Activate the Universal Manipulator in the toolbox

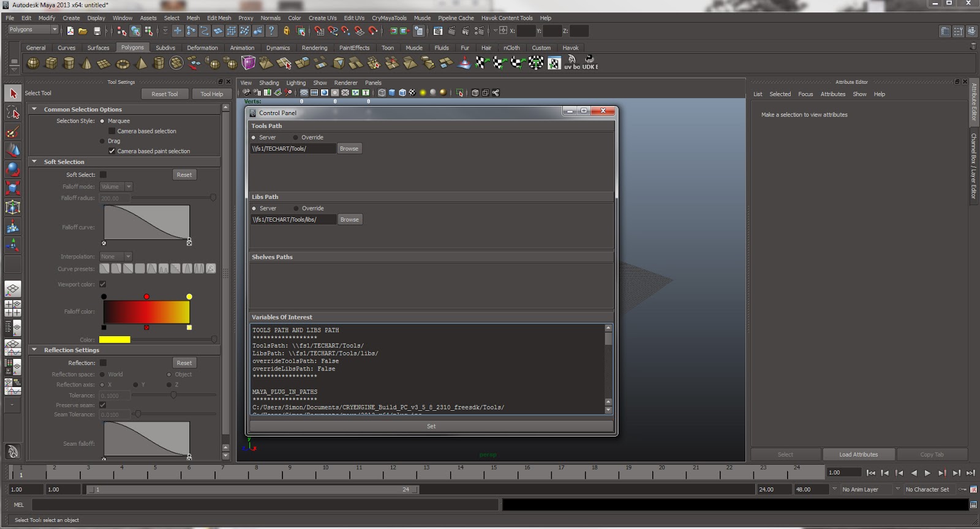pos(13,208)
